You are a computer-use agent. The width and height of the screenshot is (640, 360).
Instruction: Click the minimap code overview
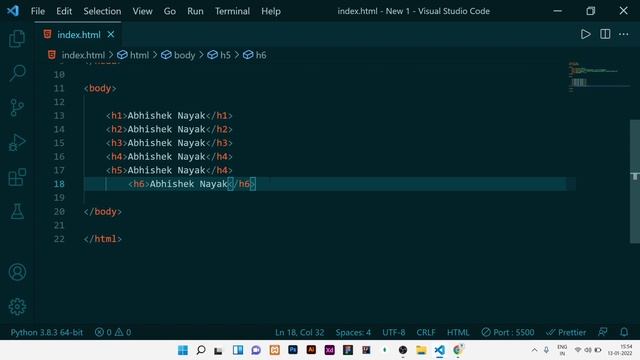tap(599, 77)
